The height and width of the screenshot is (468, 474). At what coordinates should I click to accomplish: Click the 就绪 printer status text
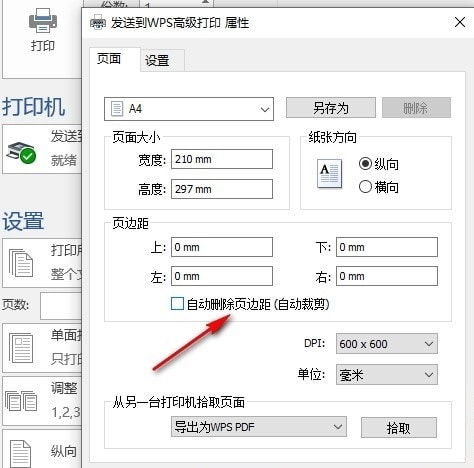[x=64, y=160]
